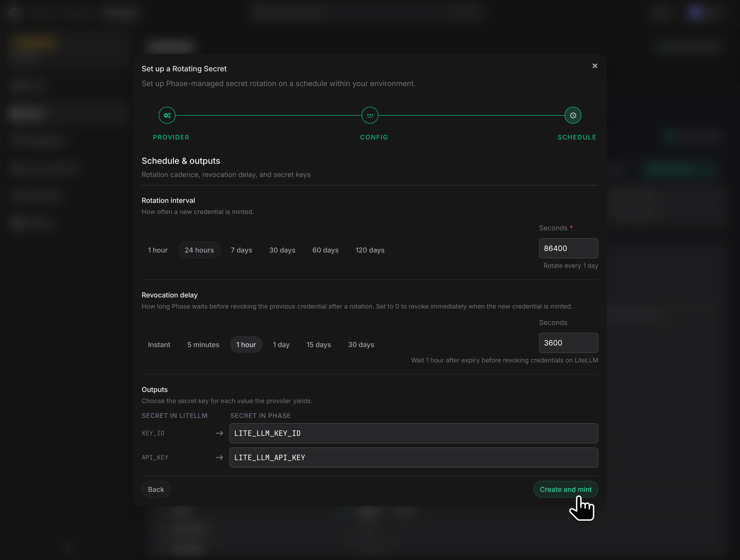Click the KEY_ID output label
This screenshot has width=740, height=560.
click(153, 433)
